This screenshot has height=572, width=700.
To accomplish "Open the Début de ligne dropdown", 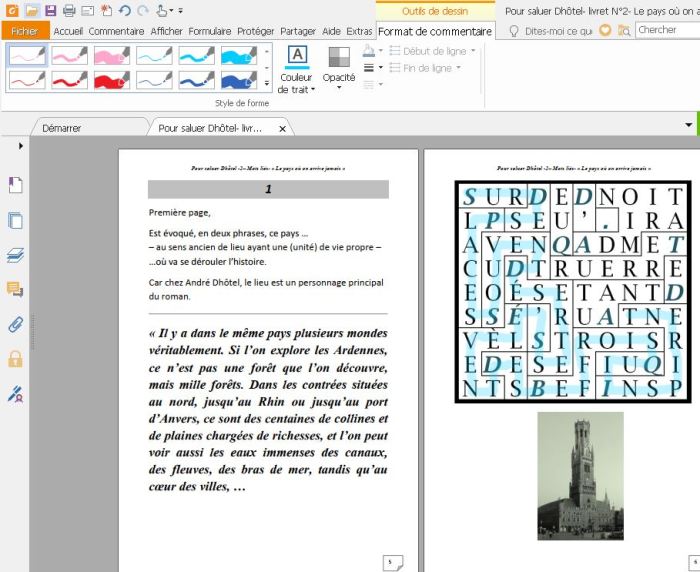I will click(432, 51).
